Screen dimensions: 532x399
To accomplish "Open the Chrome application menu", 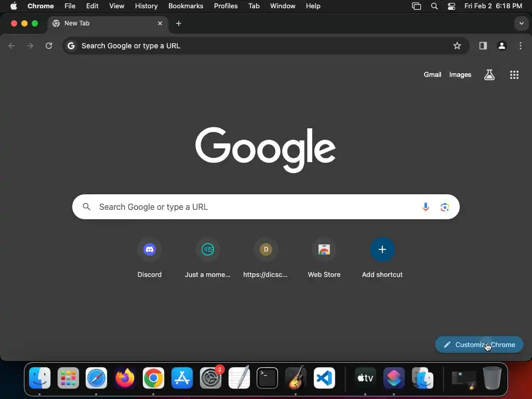I will (x=41, y=6).
